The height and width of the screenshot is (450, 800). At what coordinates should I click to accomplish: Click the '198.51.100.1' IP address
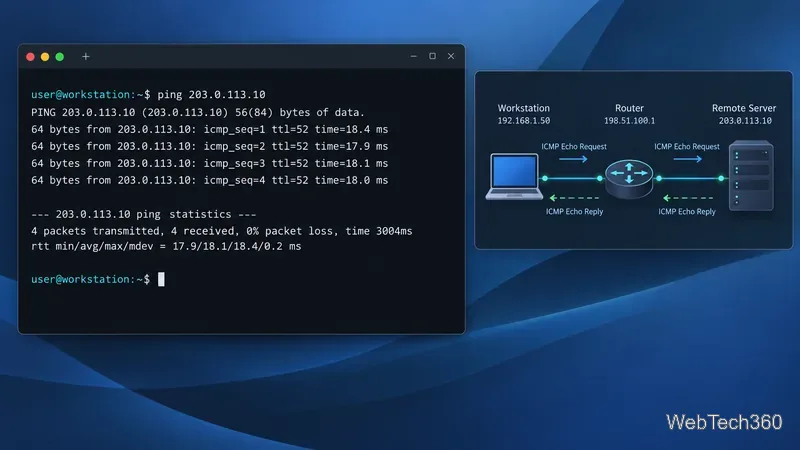tap(629, 121)
